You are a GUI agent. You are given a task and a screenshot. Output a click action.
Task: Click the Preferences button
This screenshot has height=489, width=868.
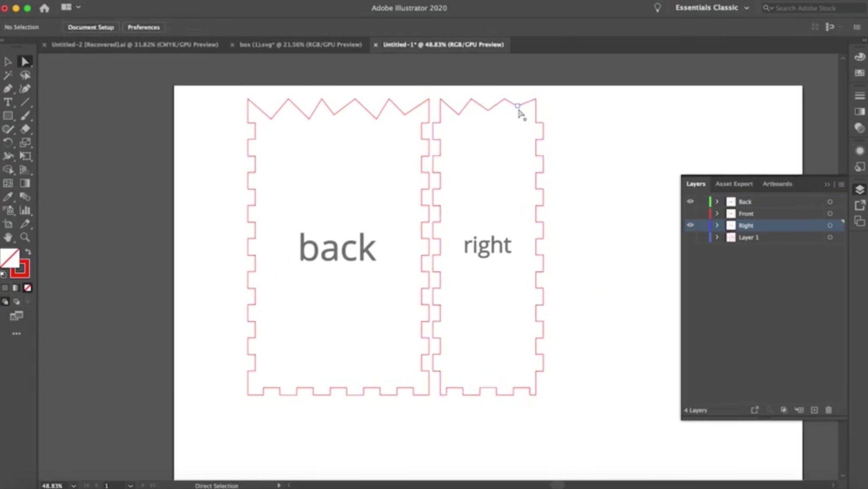coord(144,27)
